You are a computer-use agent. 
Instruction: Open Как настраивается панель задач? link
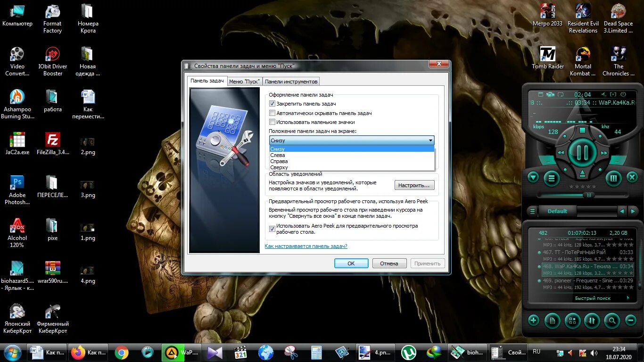click(x=306, y=246)
